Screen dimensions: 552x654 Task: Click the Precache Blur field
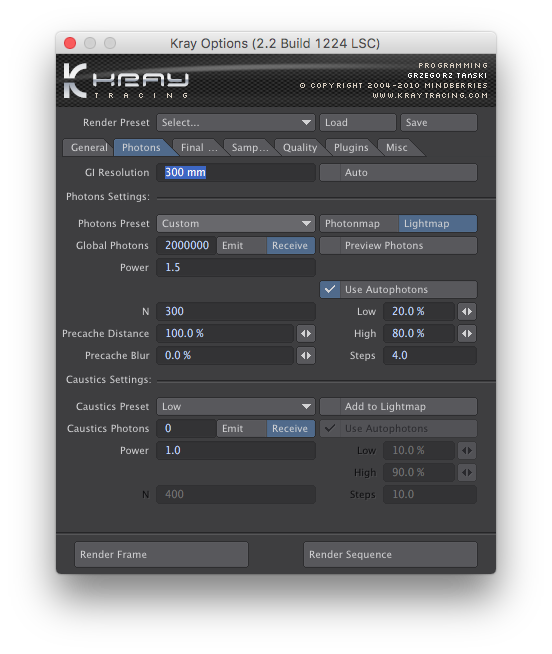click(x=225, y=355)
